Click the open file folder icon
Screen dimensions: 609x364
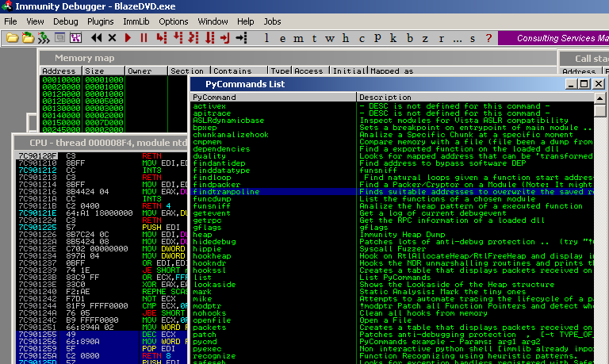click(13, 38)
